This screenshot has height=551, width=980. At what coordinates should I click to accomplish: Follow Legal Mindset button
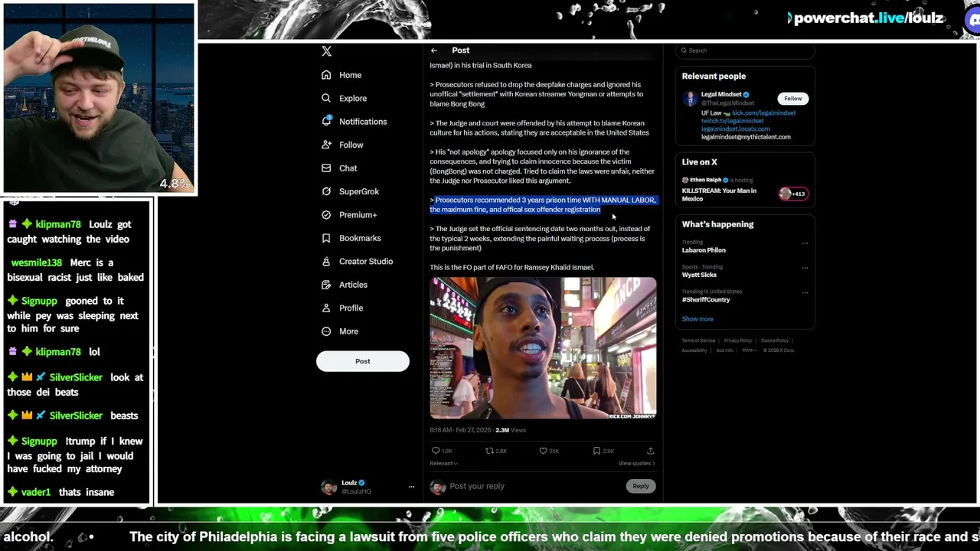tap(792, 98)
